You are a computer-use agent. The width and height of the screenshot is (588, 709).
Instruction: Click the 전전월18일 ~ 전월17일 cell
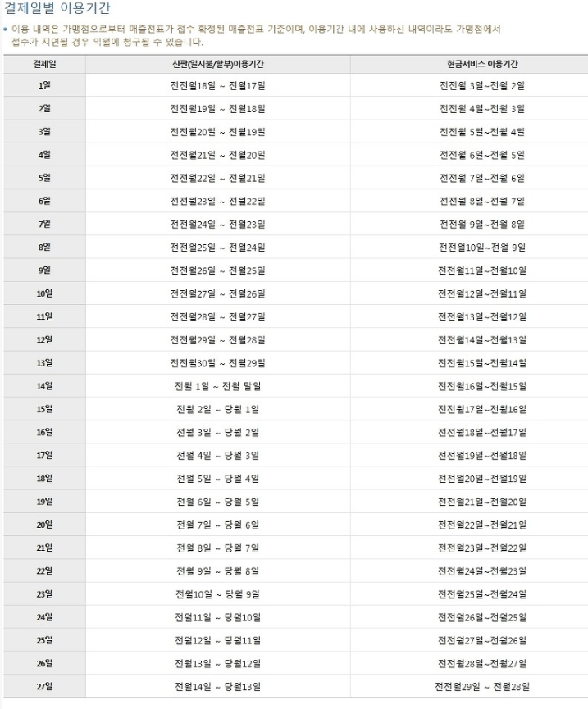(217, 85)
